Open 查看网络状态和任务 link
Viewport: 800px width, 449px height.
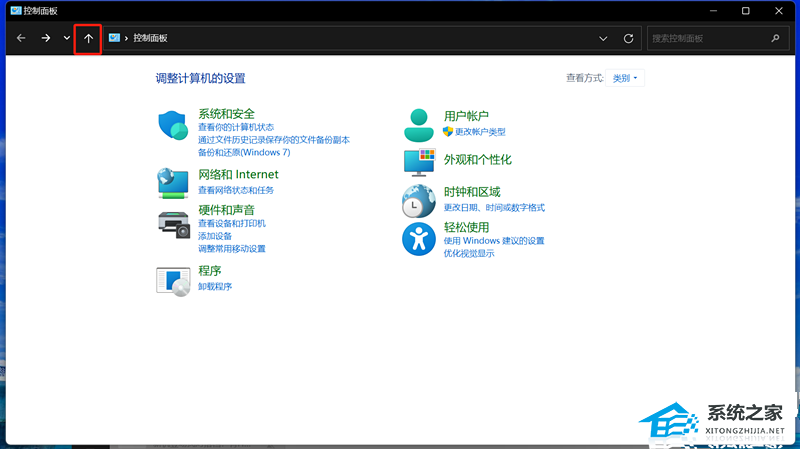[236, 190]
